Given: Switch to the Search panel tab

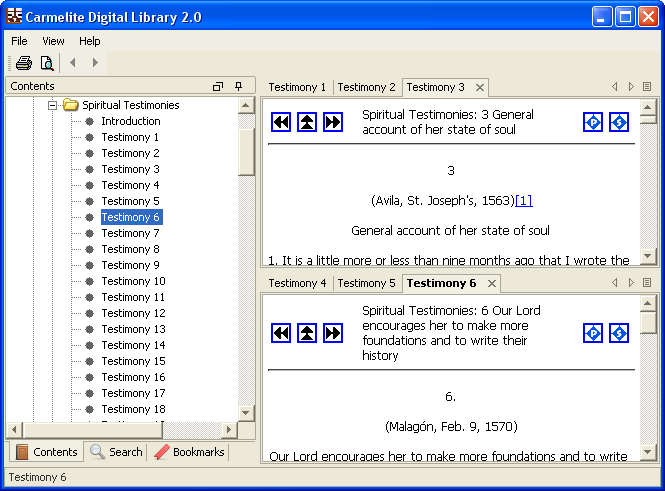Looking at the screenshot, I should tap(116, 452).
